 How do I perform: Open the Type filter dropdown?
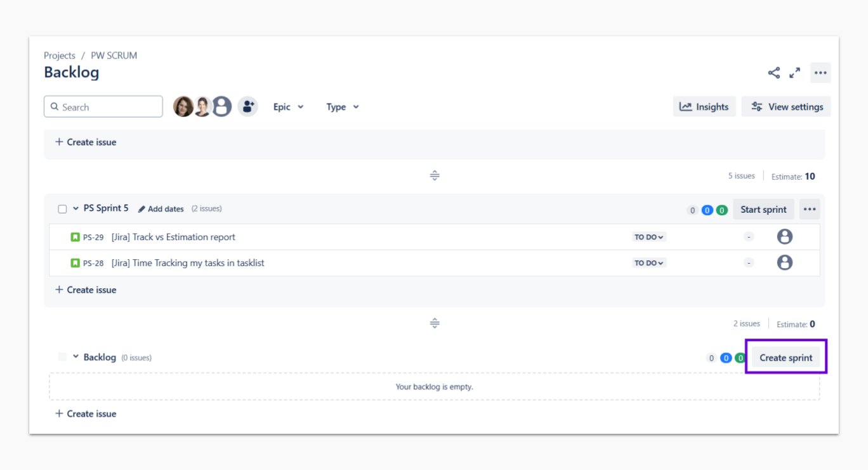pos(343,107)
